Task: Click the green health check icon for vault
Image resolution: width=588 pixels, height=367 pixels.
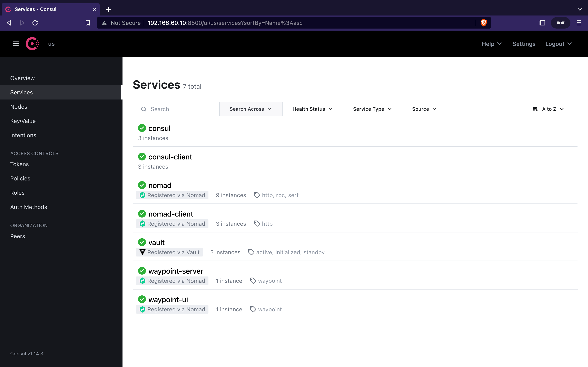Action: click(x=142, y=242)
